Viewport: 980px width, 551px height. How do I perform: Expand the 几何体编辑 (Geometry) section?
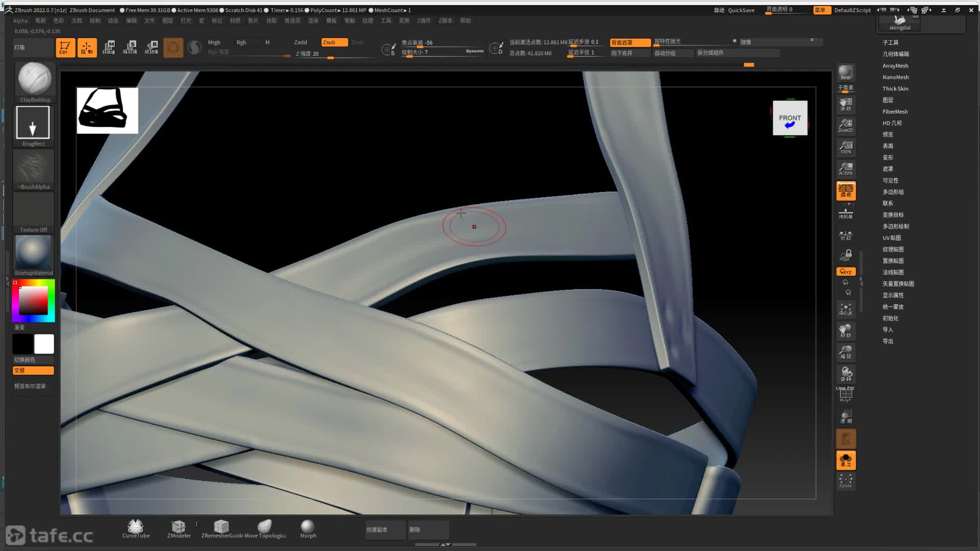pos(895,54)
